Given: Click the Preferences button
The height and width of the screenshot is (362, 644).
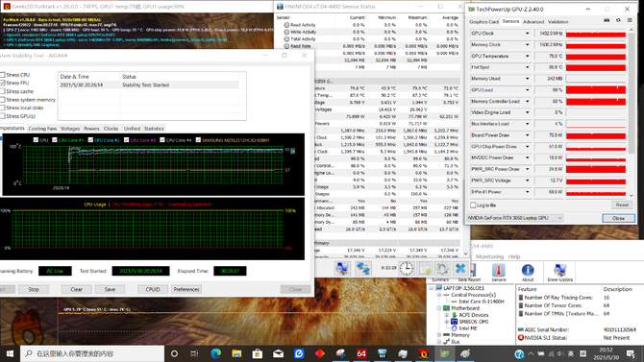Looking at the screenshot, I should 186,289.
